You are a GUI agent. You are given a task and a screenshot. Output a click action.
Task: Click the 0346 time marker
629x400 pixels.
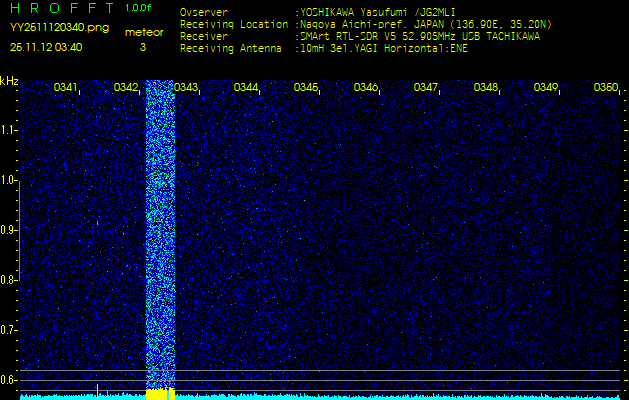tap(365, 87)
